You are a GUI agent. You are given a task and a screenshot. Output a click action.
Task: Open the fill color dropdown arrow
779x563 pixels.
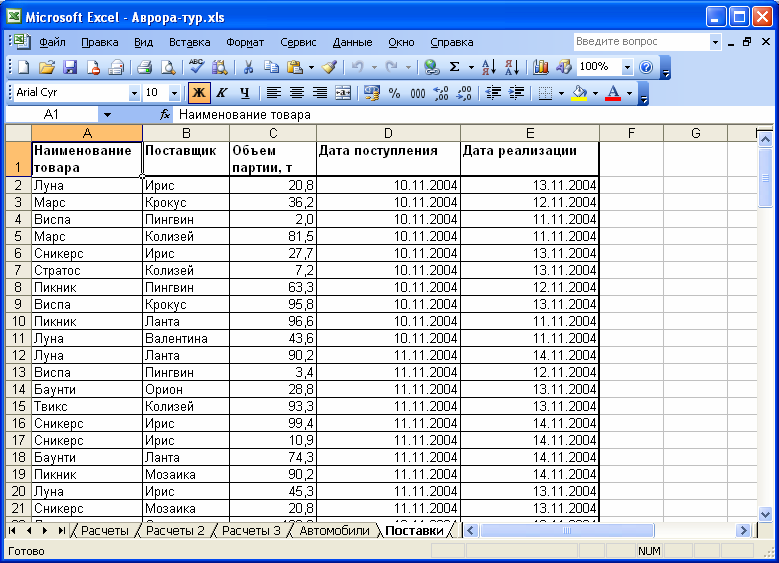(595, 93)
